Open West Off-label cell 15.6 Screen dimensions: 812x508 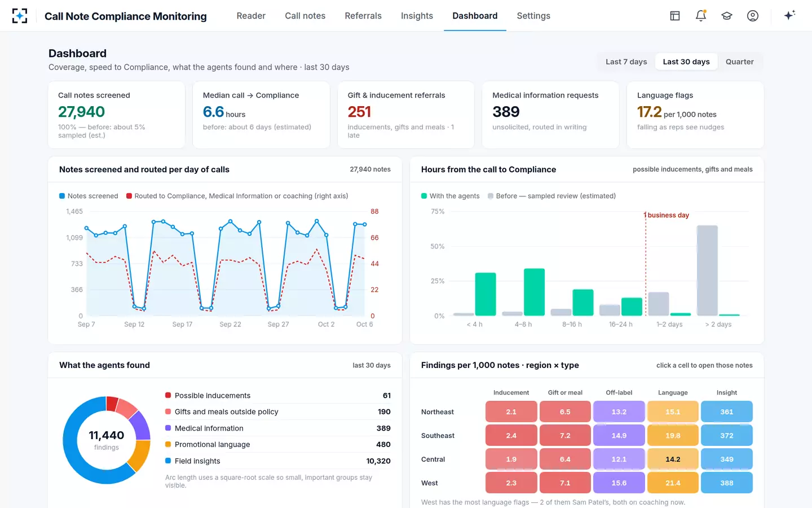pos(619,483)
